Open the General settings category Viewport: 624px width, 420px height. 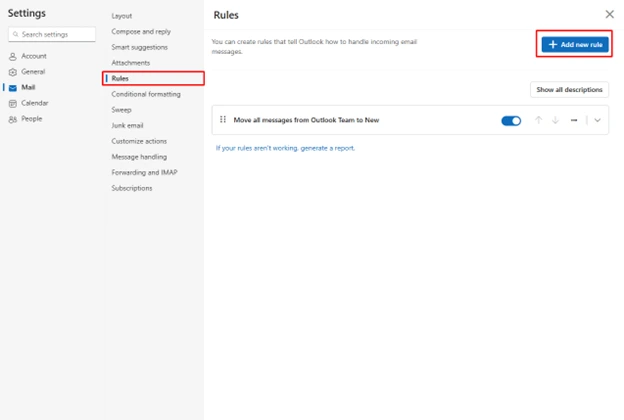[x=33, y=72]
